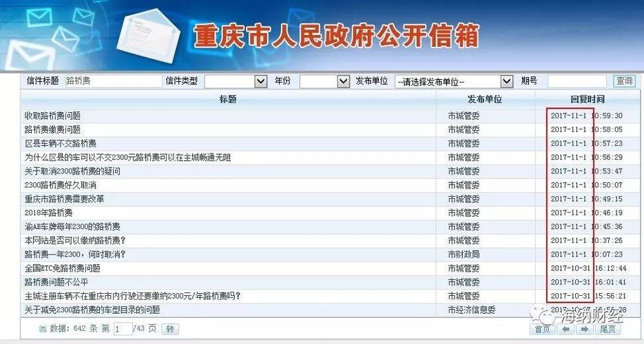The image size is (644, 344).
Task: Open the 信件类型 dropdown
Action: pos(236,81)
